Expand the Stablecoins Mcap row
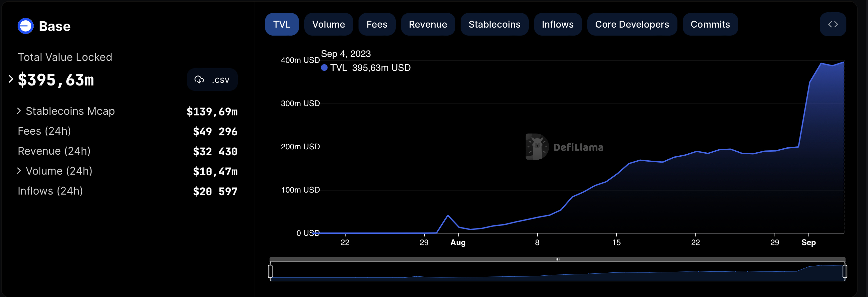The width and height of the screenshot is (868, 297). [19, 111]
